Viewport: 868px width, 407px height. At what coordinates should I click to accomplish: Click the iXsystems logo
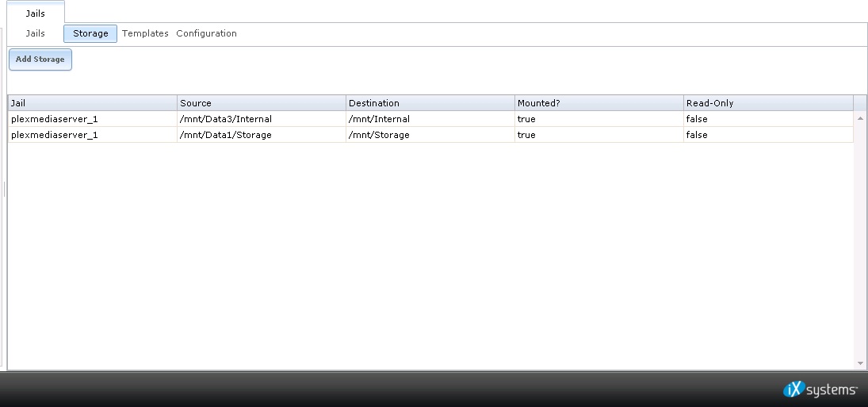click(820, 390)
